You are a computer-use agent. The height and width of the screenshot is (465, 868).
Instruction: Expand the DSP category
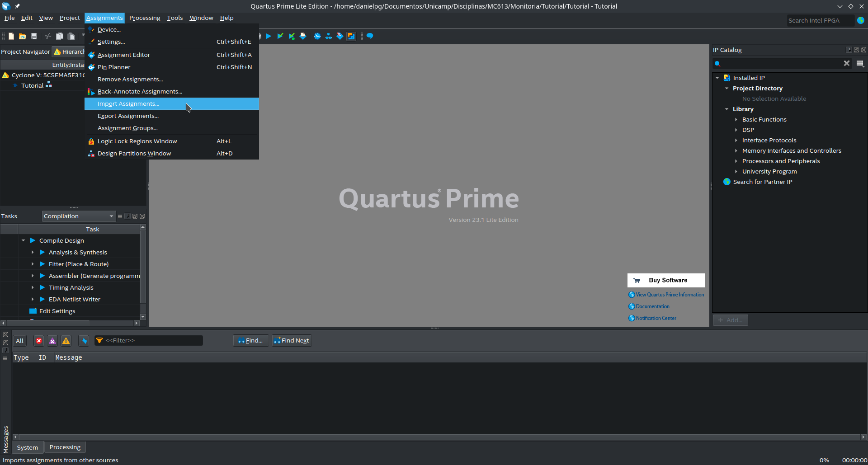tap(736, 130)
